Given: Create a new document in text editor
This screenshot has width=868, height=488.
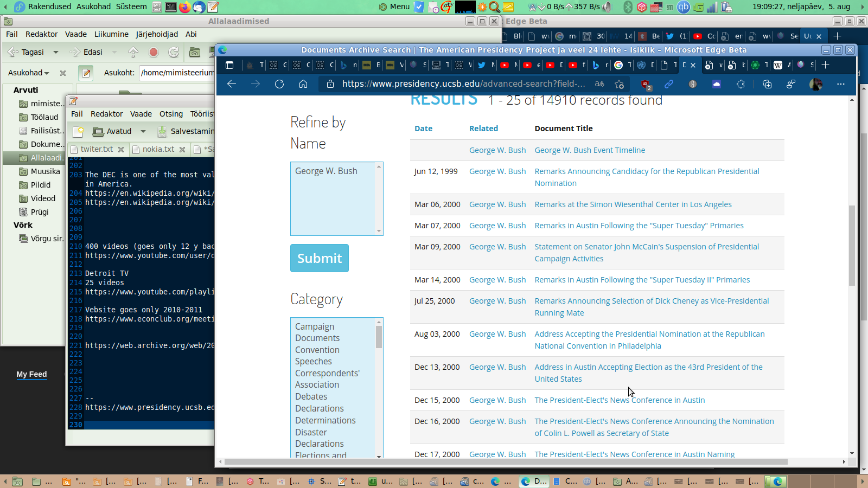Looking at the screenshot, I should [79, 131].
